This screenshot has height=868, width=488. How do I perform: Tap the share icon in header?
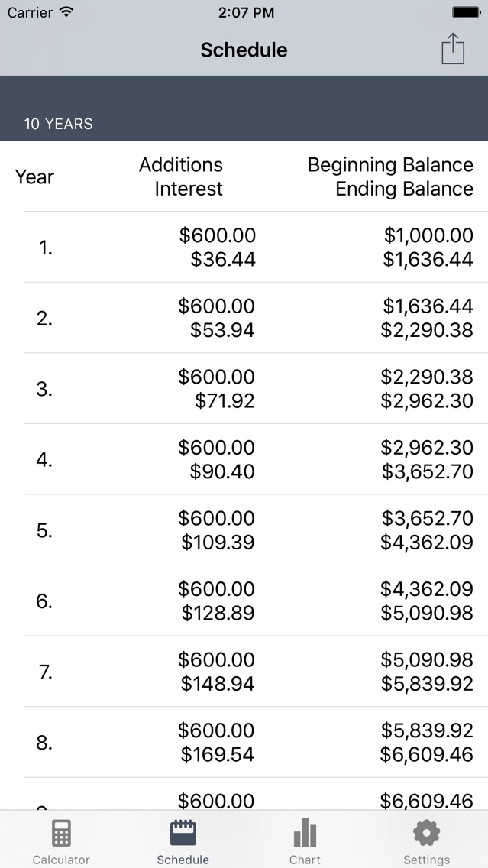pyautogui.click(x=453, y=50)
